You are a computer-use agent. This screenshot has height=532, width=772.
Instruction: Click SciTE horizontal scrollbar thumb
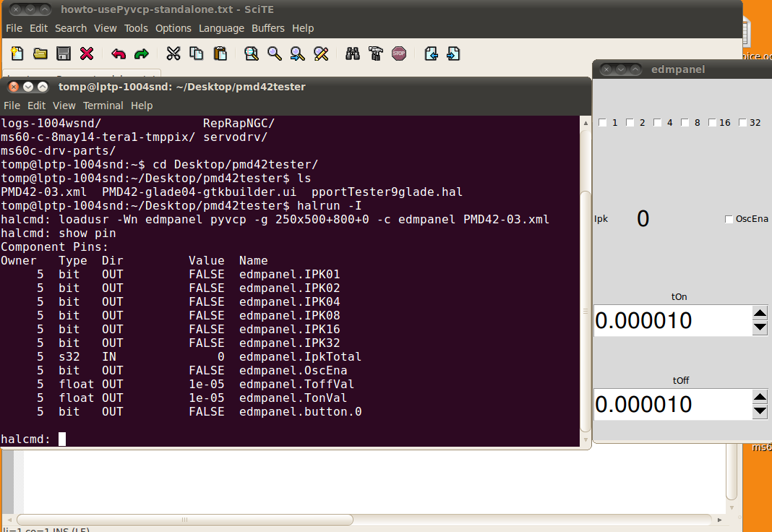184,520
